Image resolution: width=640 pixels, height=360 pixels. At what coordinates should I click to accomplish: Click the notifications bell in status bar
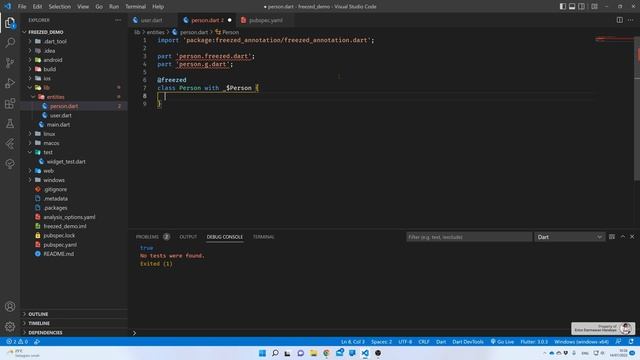631,342
